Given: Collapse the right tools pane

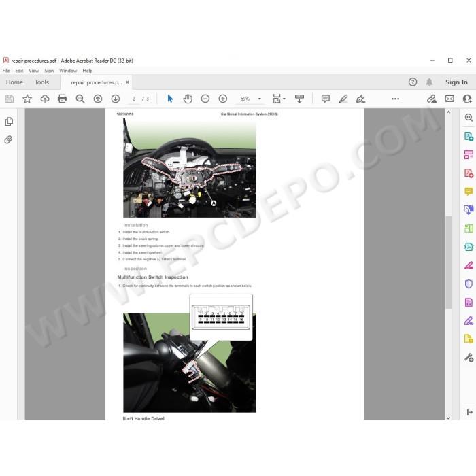Looking at the screenshot, I should click(469, 412).
